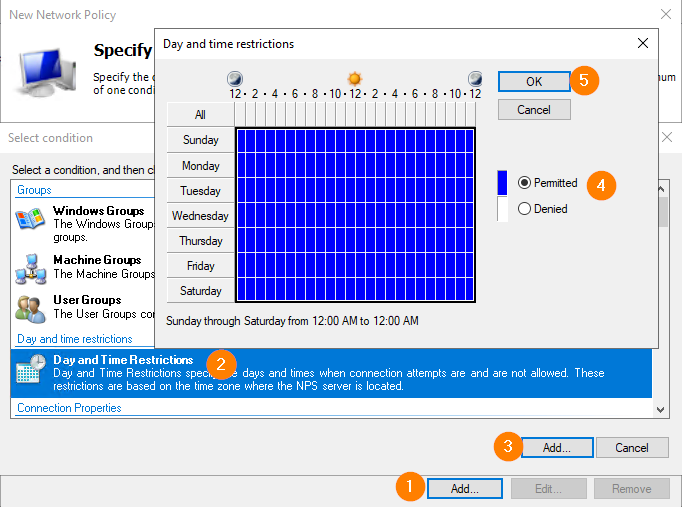Click the sun icon at noon
682x507 pixels.
point(354,78)
